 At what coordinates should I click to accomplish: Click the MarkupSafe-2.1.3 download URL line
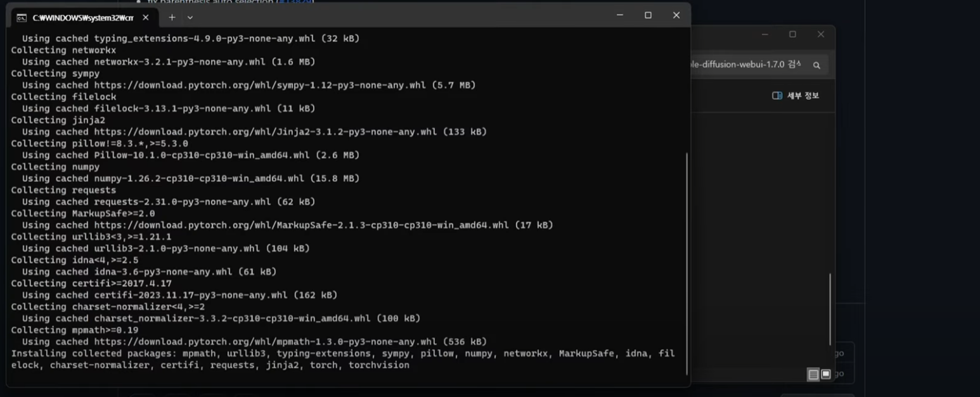pyautogui.click(x=287, y=225)
